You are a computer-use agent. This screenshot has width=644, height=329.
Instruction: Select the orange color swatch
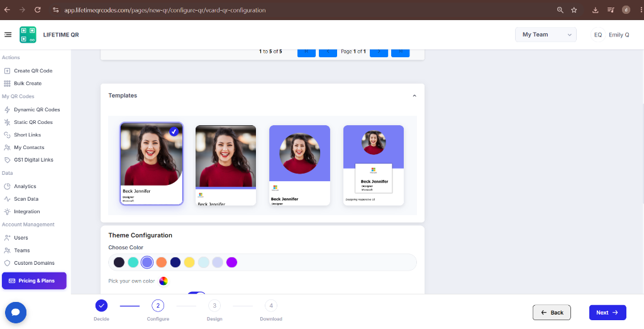pos(162,262)
